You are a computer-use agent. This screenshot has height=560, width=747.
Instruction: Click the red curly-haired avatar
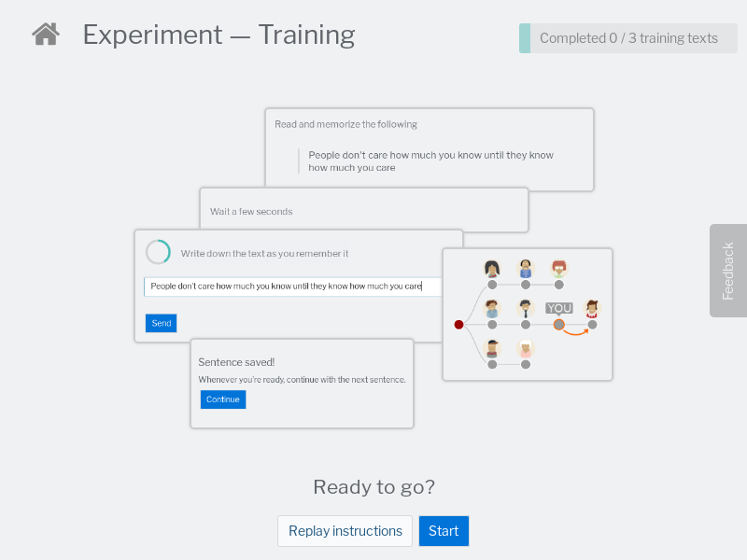pyautogui.click(x=558, y=269)
